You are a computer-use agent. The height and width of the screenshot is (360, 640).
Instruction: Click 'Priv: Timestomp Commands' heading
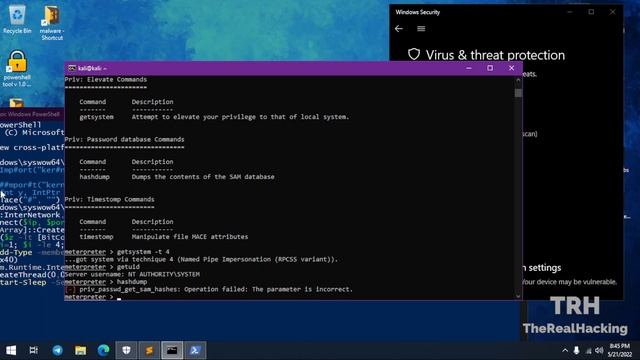click(109, 200)
